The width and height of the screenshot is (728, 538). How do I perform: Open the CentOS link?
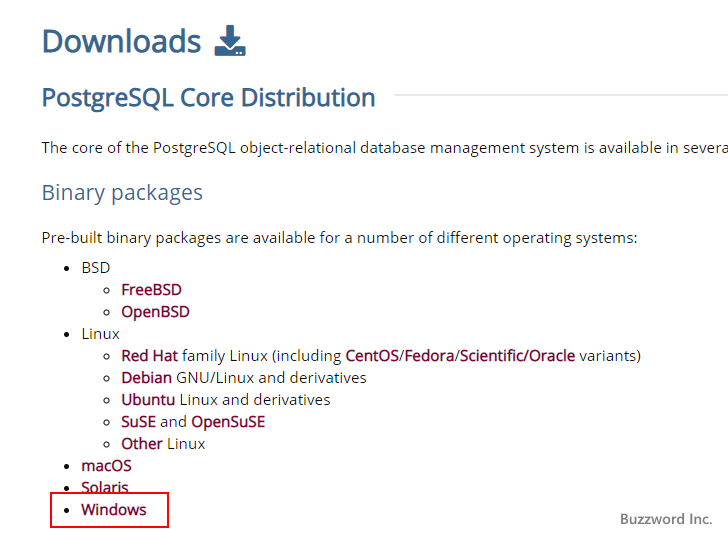coord(372,356)
